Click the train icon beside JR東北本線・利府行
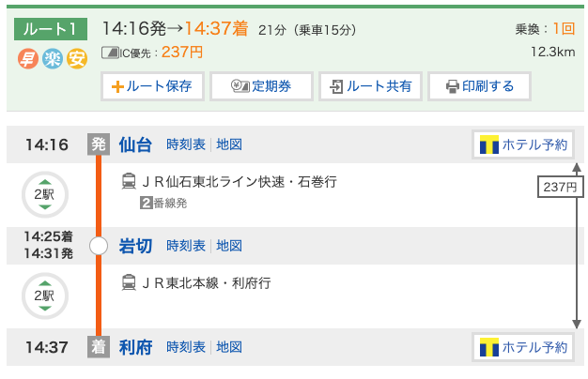 point(129,282)
